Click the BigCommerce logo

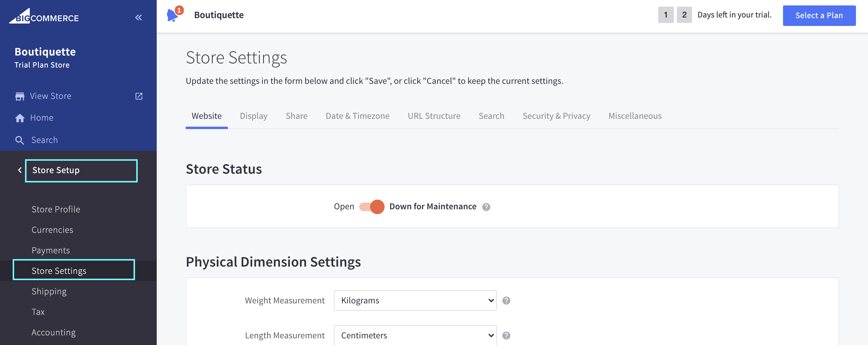click(44, 16)
